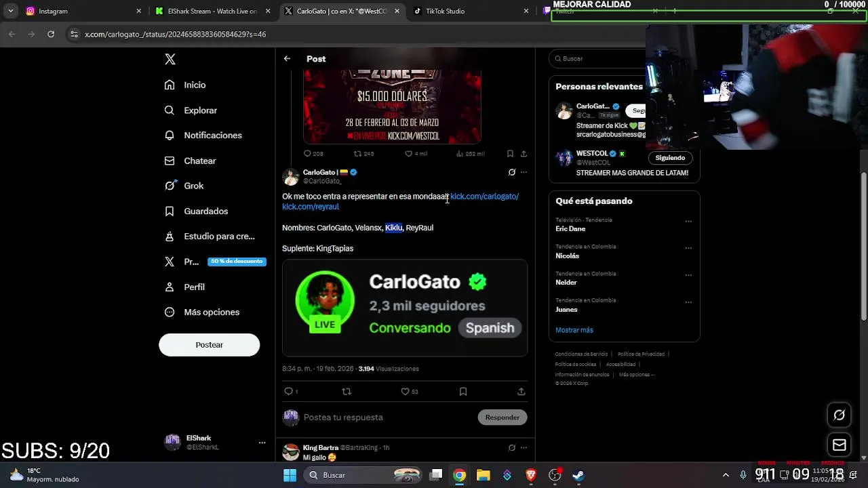This screenshot has height=488, width=868.
Task: Click the 50 % de descuento badge
Action: 237,262
